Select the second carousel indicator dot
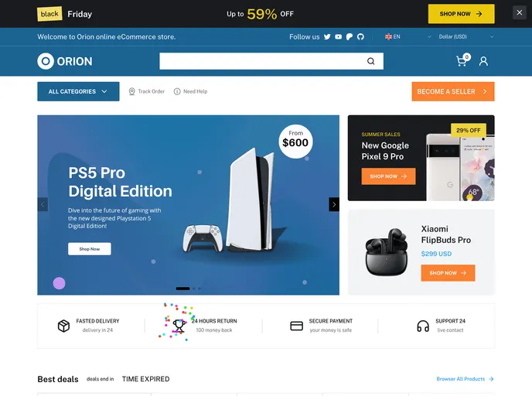 (x=194, y=288)
